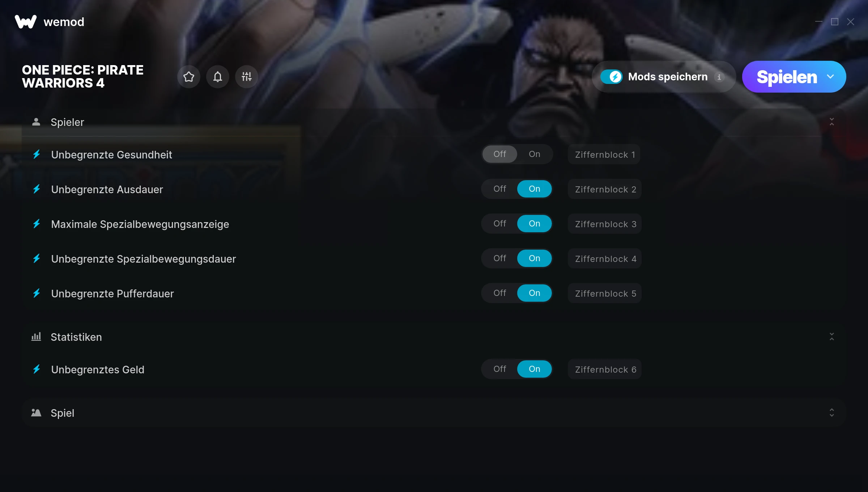The height and width of the screenshot is (492, 868).
Task: Click the Spieler person icon
Action: [x=36, y=122]
